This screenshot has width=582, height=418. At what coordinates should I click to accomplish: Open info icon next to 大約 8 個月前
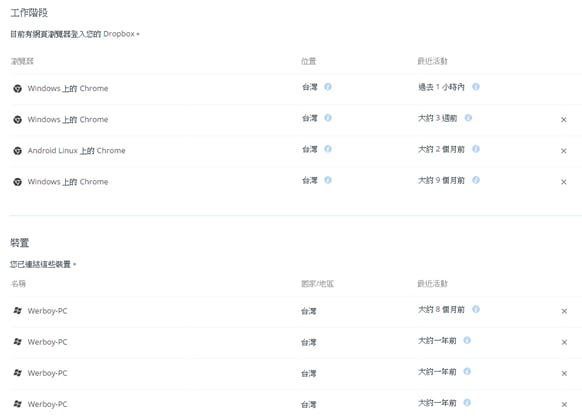476,309
